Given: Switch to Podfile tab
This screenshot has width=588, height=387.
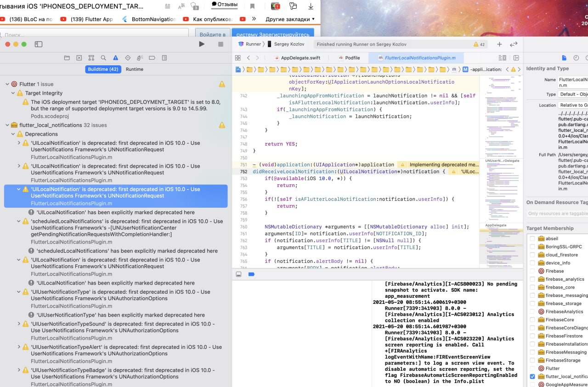Looking at the screenshot, I should pyautogui.click(x=349, y=58).
